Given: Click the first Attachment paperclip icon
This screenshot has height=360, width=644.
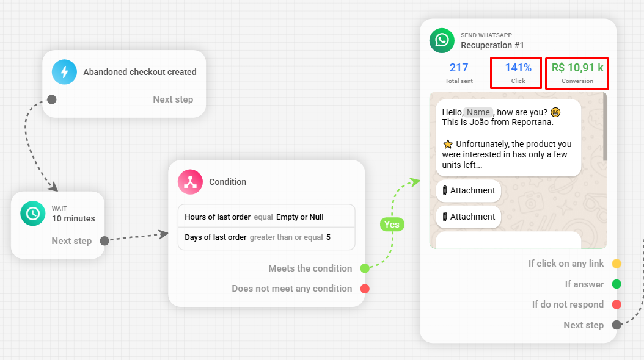Looking at the screenshot, I should tap(445, 191).
